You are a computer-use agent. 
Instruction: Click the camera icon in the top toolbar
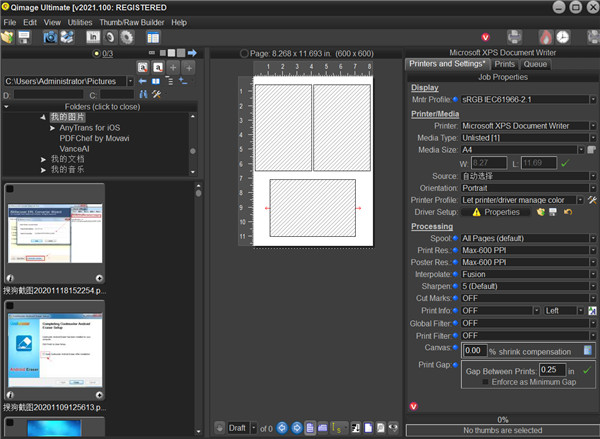pos(49,37)
